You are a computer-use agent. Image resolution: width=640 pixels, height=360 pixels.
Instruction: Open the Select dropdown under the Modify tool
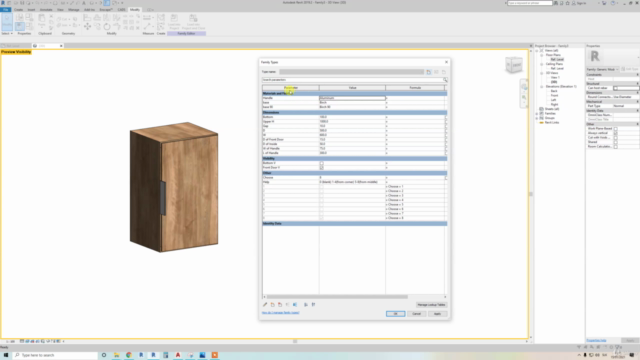point(7,33)
